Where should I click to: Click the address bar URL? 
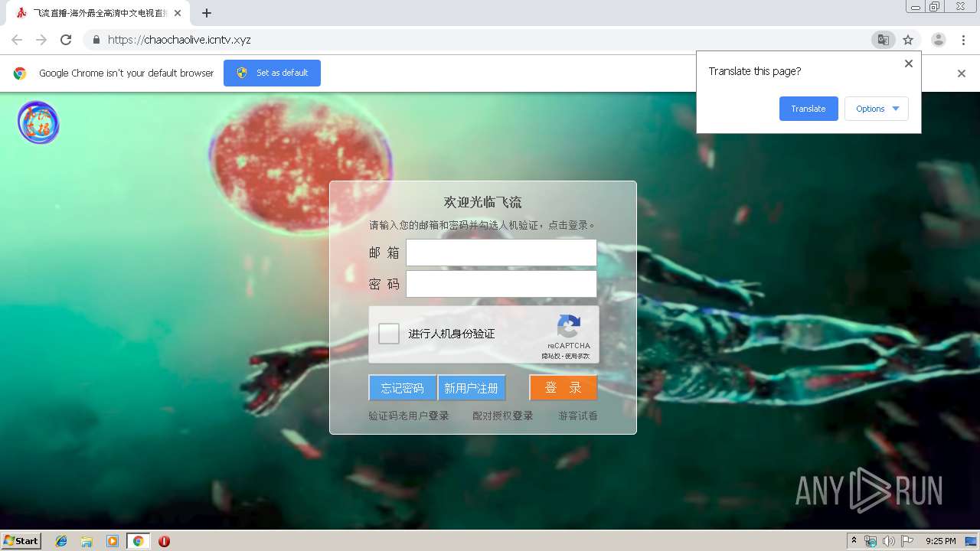tap(179, 40)
